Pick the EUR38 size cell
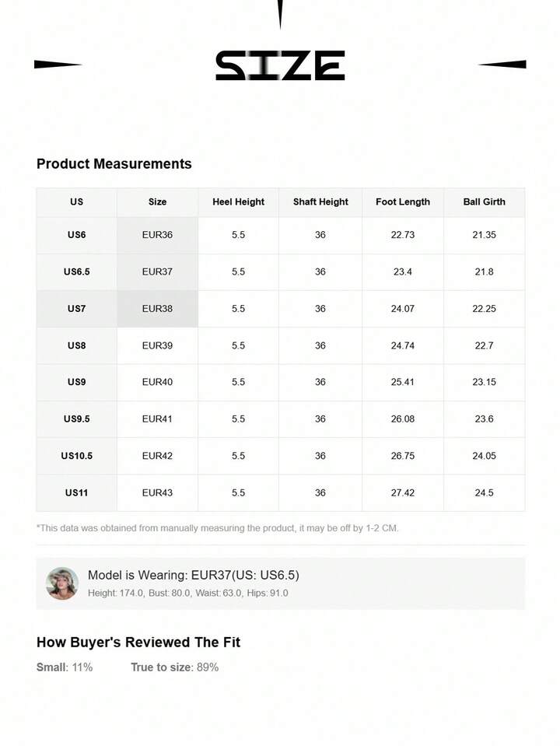 click(157, 309)
